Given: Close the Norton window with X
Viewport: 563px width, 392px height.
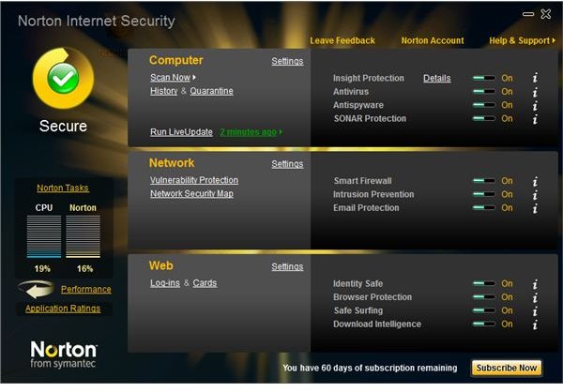Looking at the screenshot, I should coord(546,14).
